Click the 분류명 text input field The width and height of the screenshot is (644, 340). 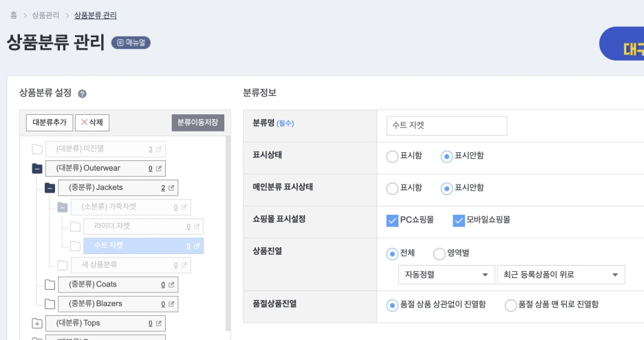tap(447, 126)
